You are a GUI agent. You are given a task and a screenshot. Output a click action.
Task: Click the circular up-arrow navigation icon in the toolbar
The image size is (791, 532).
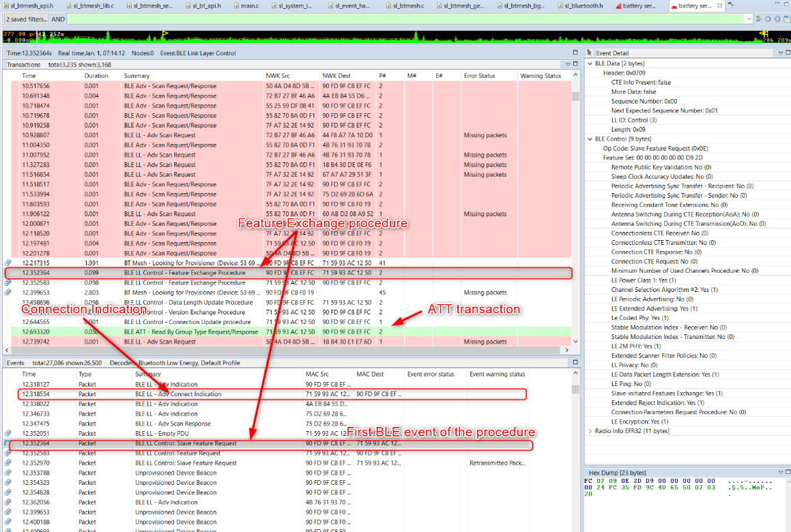pos(777,19)
